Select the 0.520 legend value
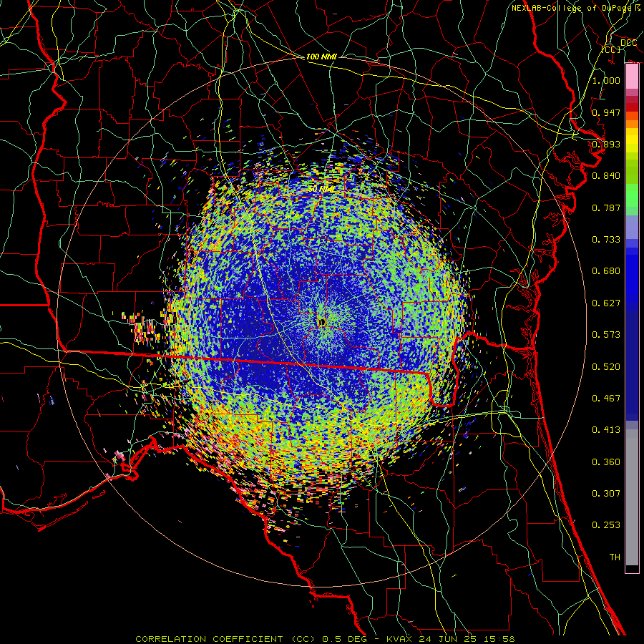 [x=606, y=367]
